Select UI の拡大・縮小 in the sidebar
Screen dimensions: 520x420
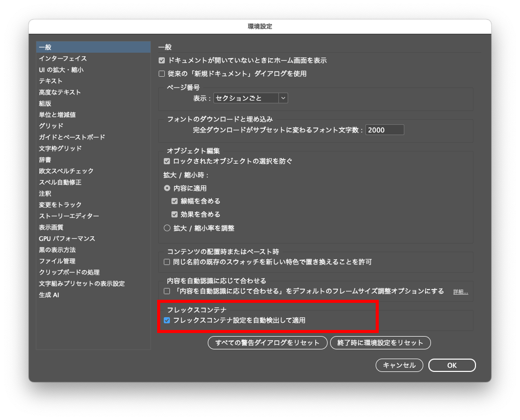(x=61, y=70)
